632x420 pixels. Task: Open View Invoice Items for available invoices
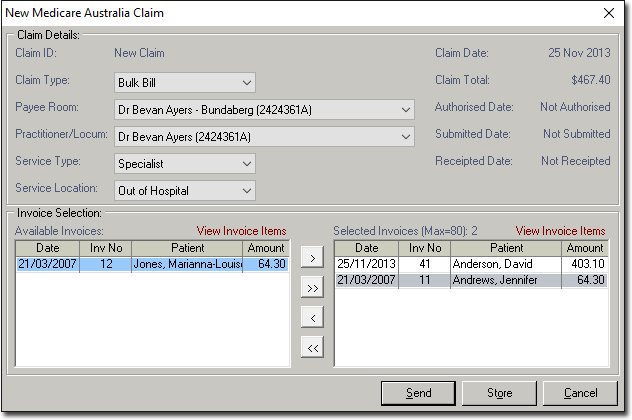pos(241,231)
